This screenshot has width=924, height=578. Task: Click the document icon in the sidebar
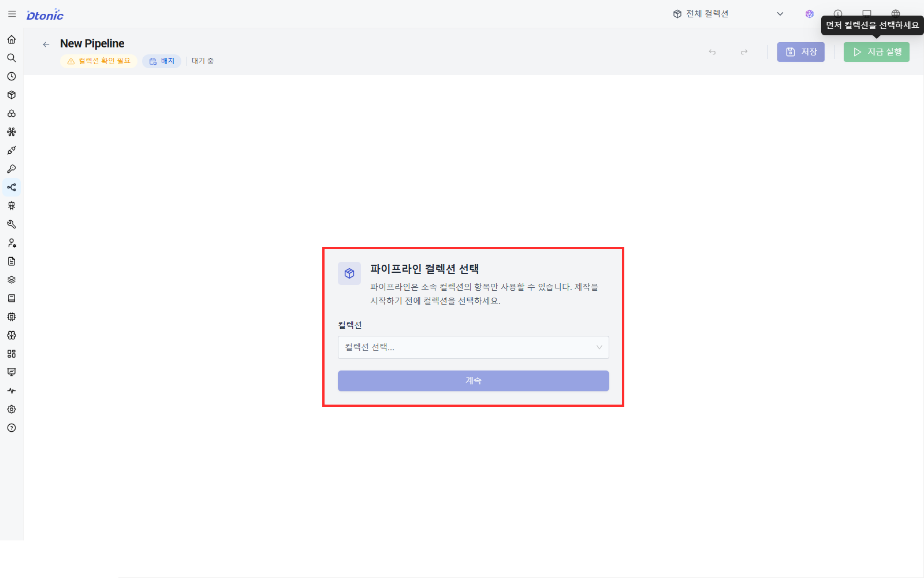[12, 261]
